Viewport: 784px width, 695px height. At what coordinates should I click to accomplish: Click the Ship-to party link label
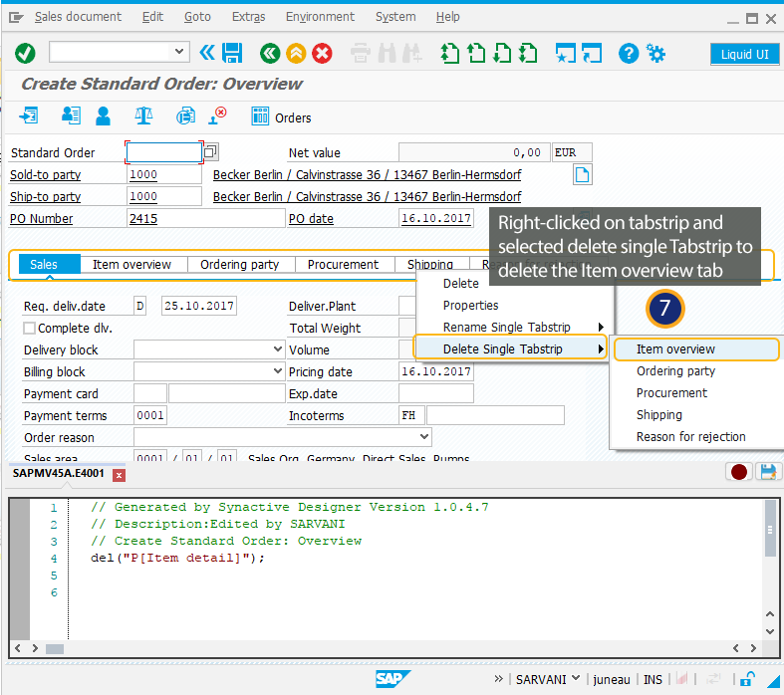point(46,197)
